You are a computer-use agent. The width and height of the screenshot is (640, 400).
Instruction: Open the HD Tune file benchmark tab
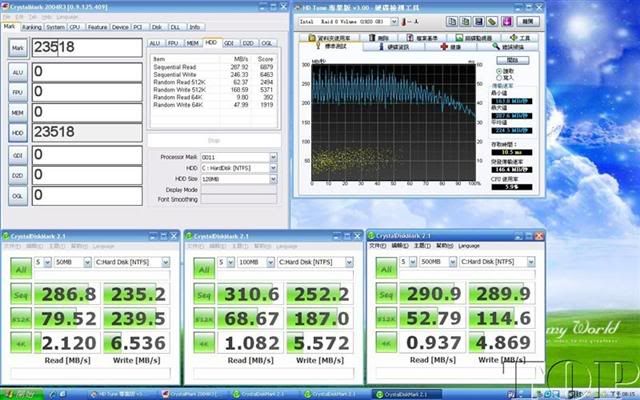423,38
